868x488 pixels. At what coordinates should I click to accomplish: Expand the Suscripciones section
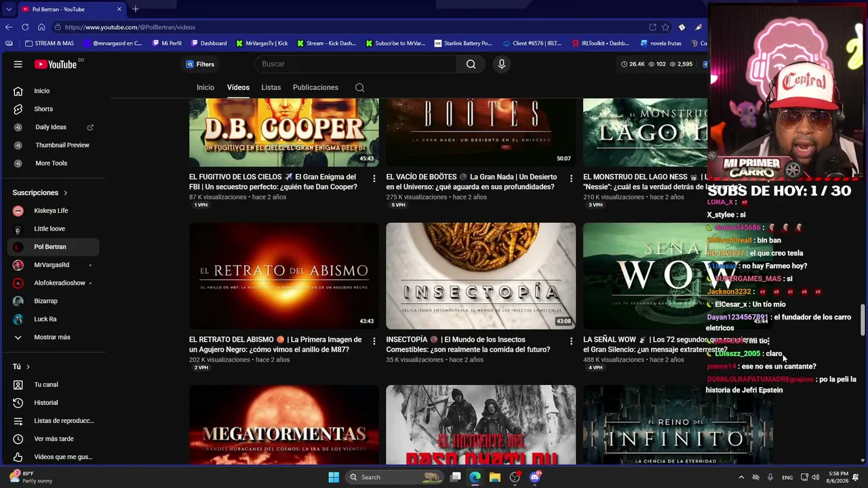40,192
